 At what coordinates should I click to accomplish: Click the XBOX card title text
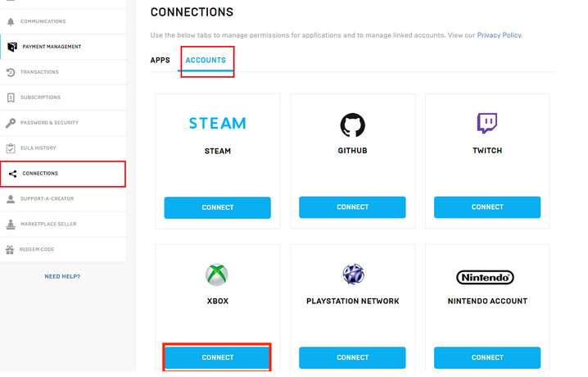(218, 302)
